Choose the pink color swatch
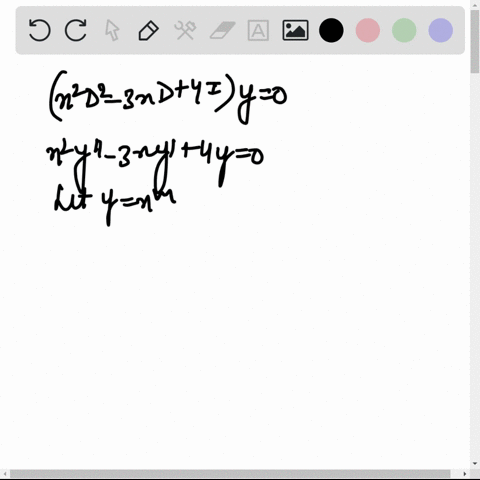Screen dimensions: 480x480 [368, 30]
